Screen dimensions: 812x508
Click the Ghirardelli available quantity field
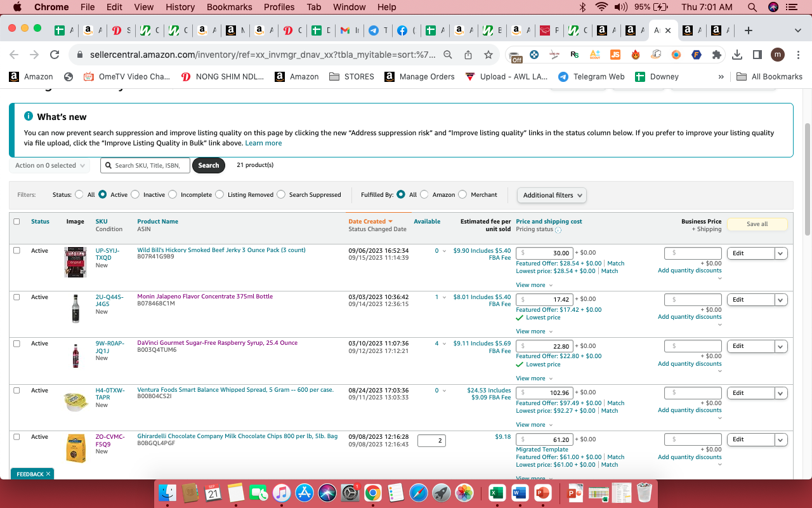(x=431, y=440)
